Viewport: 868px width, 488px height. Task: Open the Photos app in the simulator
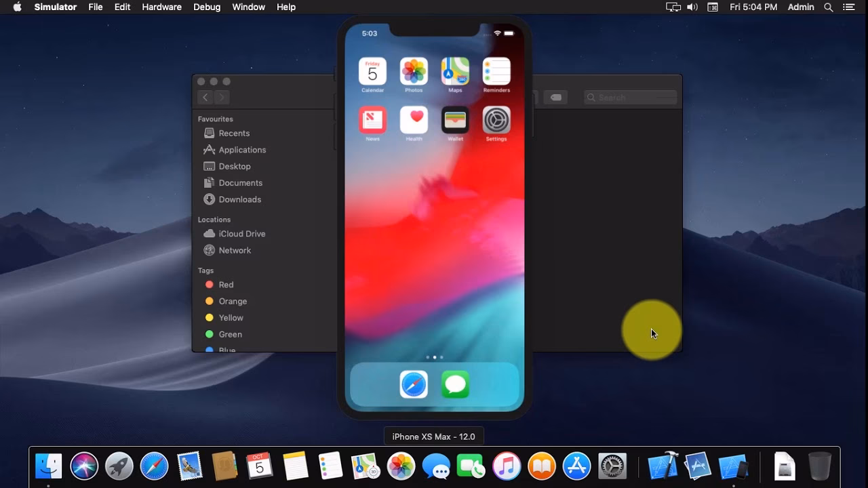point(414,70)
